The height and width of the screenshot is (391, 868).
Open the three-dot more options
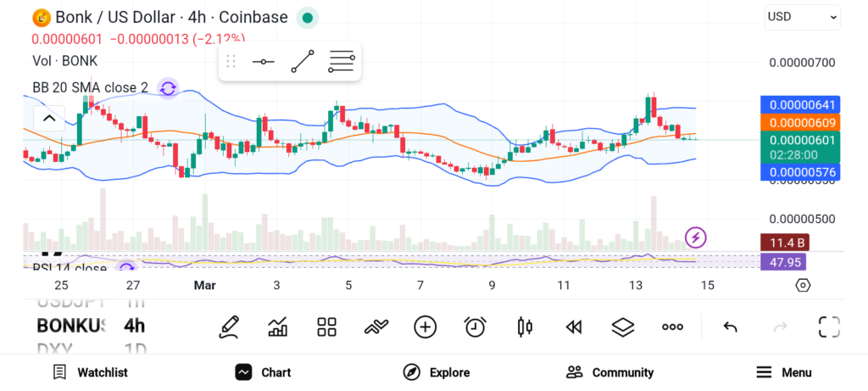point(673,327)
